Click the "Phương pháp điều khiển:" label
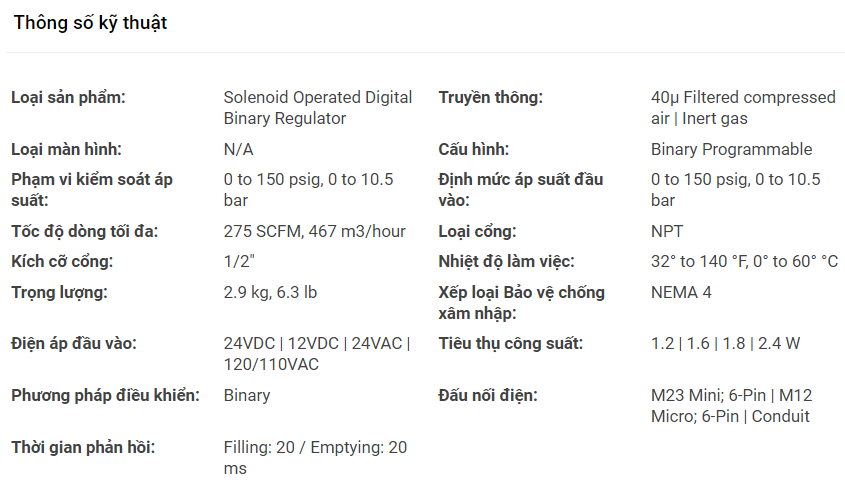 (105, 396)
